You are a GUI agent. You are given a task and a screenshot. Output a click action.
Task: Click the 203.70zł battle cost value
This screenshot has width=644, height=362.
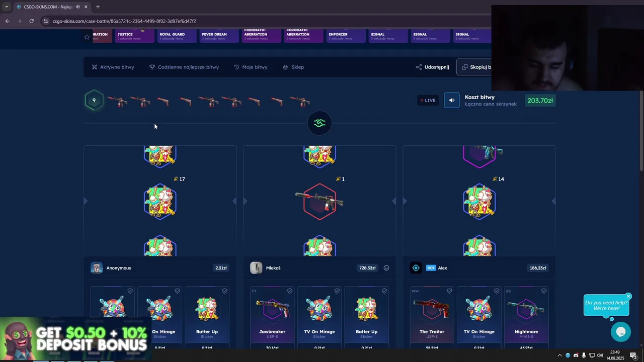540,101
